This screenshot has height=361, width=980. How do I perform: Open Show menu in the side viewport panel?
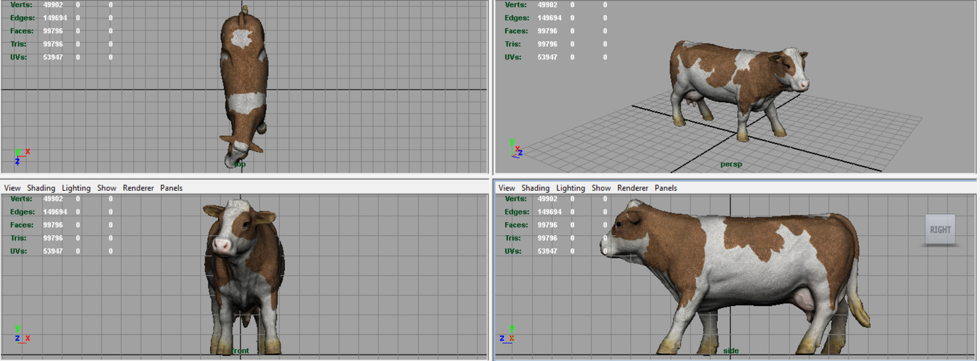[x=601, y=188]
